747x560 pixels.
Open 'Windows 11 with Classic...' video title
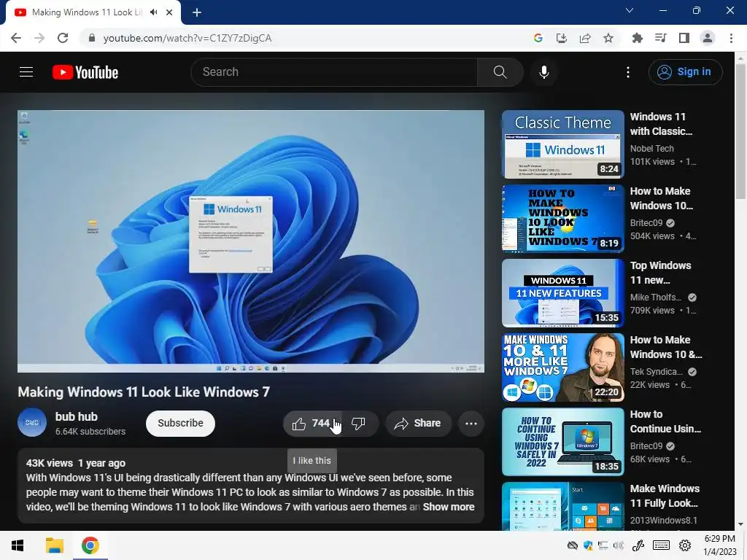[661, 124]
